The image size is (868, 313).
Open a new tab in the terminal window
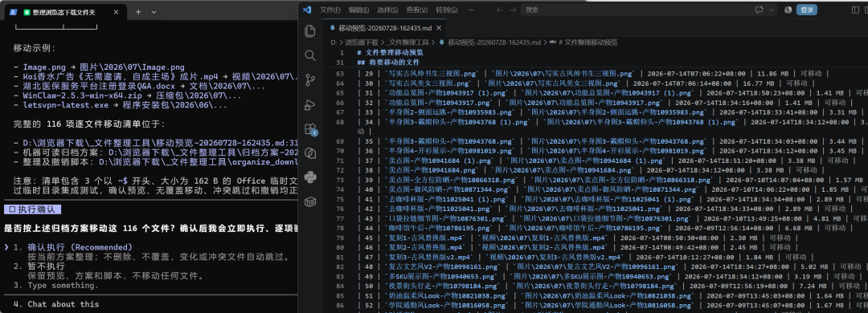click(138, 11)
